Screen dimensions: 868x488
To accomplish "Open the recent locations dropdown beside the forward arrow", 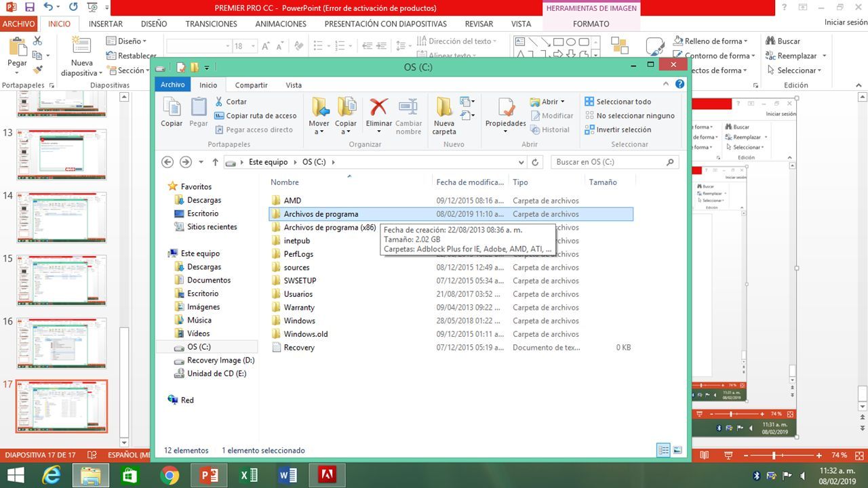I will [x=201, y=163].
